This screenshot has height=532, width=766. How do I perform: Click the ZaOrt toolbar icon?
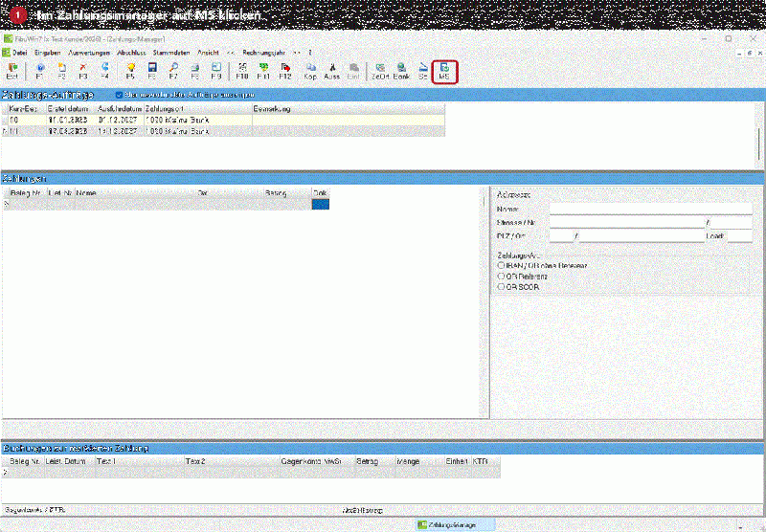tap(380, 71)
